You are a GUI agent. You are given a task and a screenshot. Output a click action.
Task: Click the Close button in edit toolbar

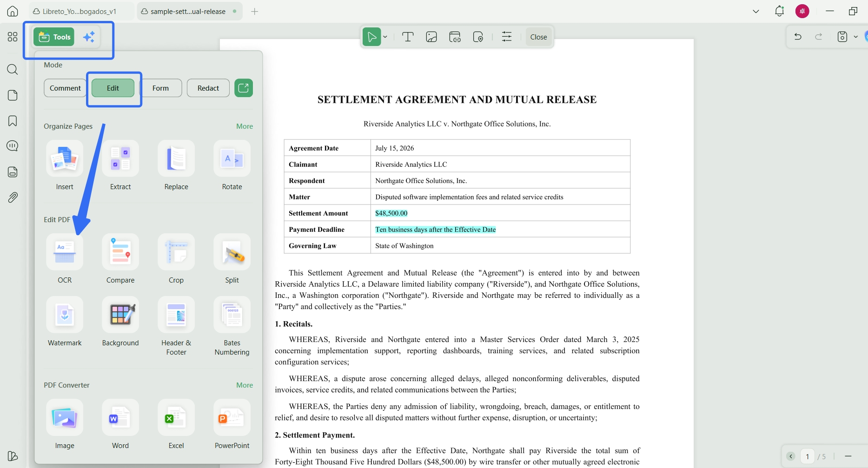(x=538, y=37)
